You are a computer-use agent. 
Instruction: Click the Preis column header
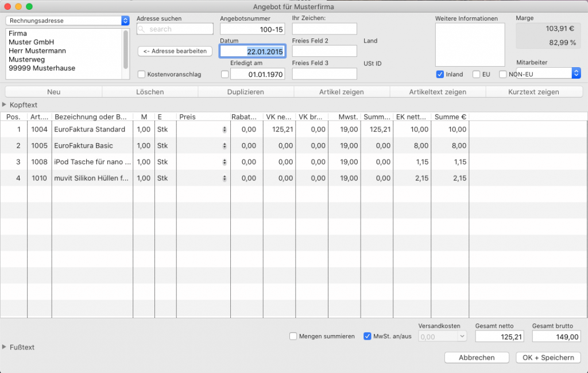[x=203, y=117]
